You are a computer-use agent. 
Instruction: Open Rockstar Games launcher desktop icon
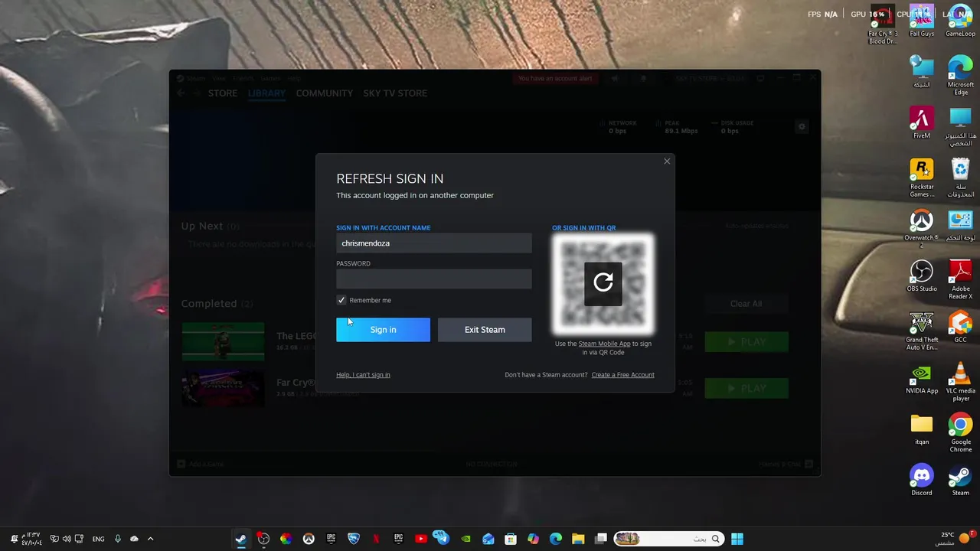point(922,178)
